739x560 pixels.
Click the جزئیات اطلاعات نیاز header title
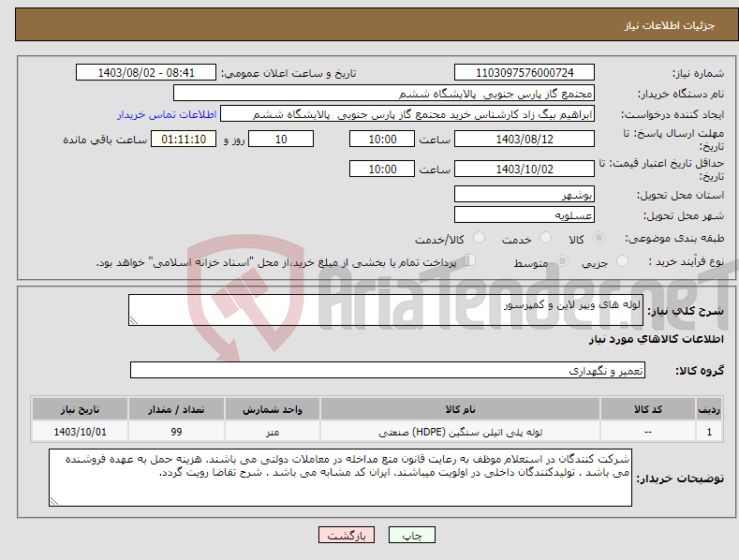tap(670, 25)
